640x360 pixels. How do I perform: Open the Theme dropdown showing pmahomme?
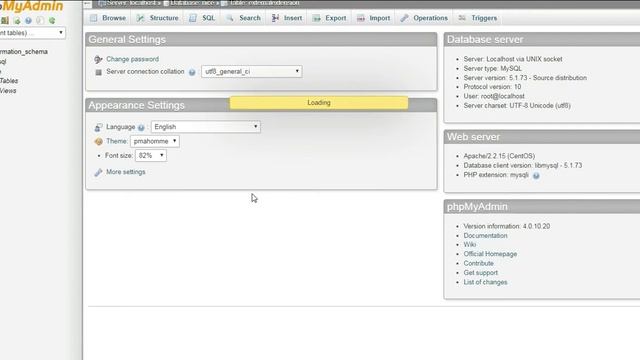click(x=155, y=141)
